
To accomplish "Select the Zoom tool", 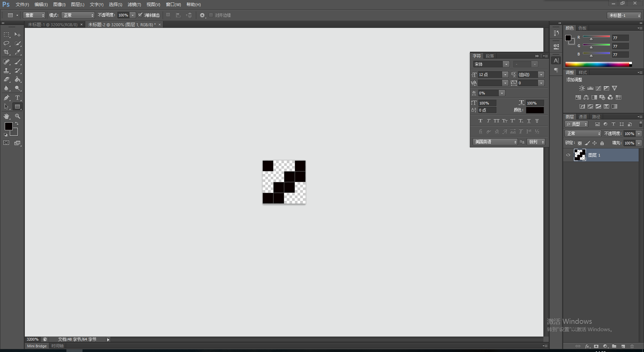I will tap(17, 116).
